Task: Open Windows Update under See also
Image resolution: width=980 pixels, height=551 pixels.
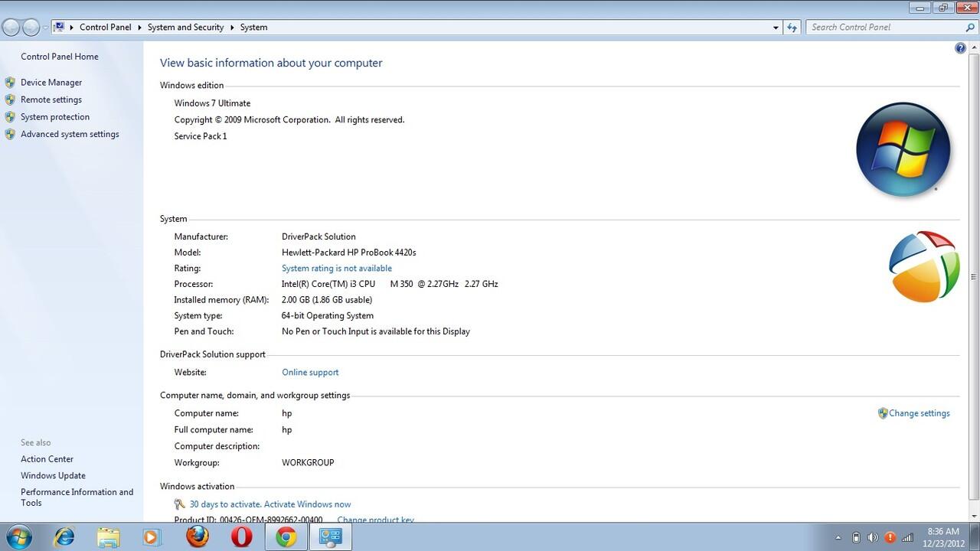Action: (53, 476)
